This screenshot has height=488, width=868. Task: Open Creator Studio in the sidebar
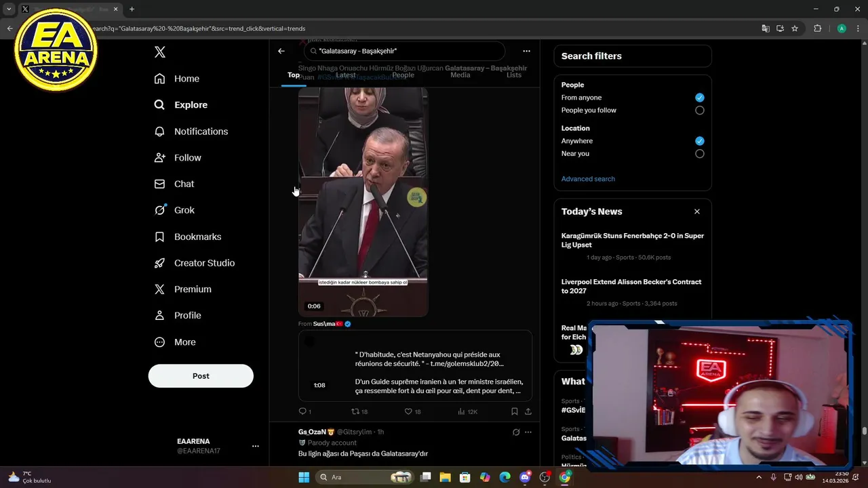[194, 263]
